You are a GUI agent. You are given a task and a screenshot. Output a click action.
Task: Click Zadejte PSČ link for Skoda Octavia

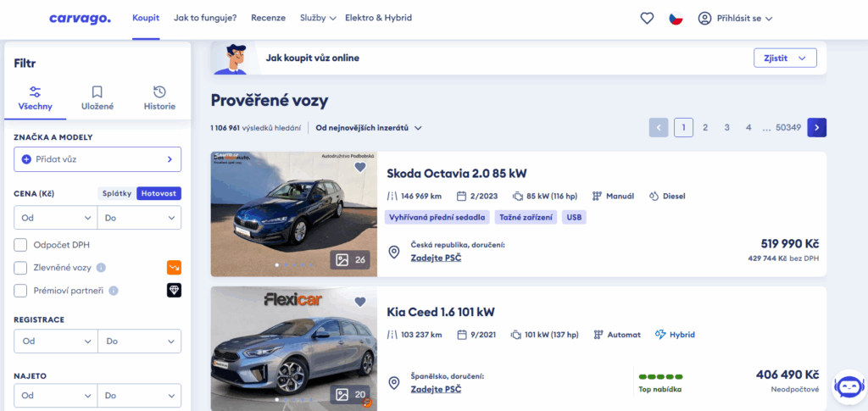[x=436, y=258]
